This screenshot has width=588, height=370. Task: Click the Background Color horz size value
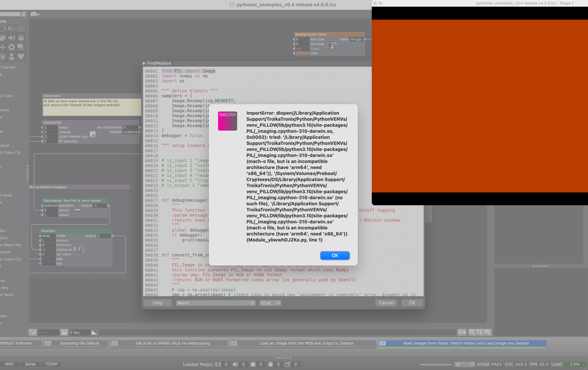[302, 40]
